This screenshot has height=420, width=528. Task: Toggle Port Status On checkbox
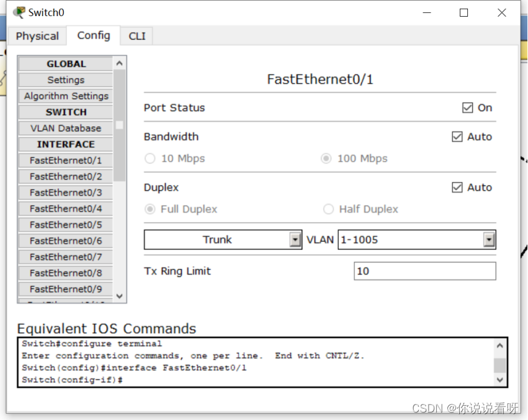(x=467, y=108)
